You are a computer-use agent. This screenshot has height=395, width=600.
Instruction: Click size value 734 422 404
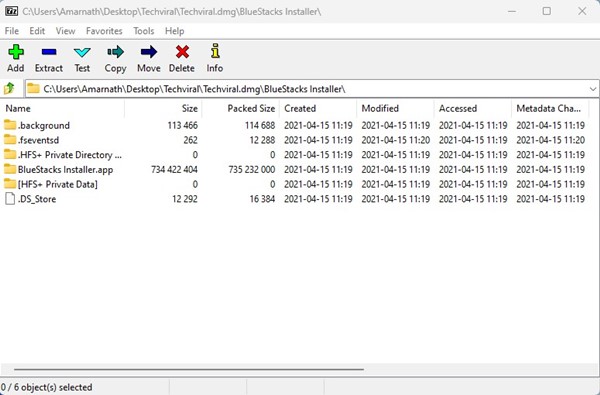pyautogui.click(x=174, y=170)
